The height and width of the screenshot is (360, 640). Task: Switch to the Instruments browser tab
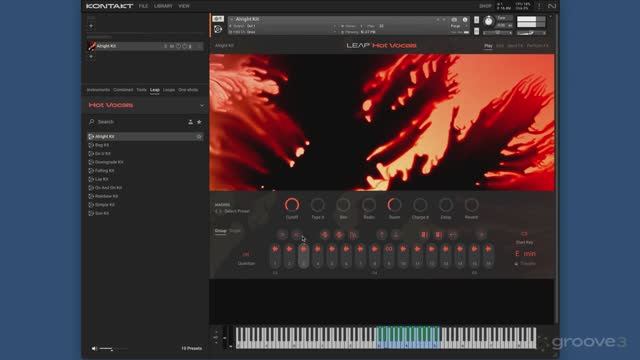pos(98,90)
